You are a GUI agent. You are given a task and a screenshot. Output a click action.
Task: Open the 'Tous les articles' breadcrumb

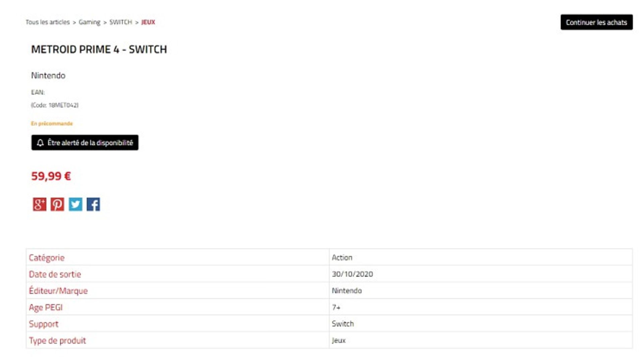coord(48,22)
